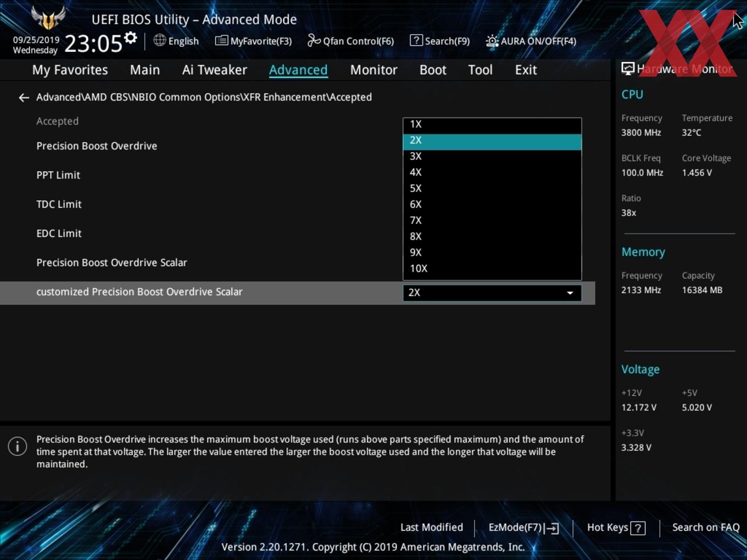
Task: Click the TUF logo at top left
Action: coord(48,18)
